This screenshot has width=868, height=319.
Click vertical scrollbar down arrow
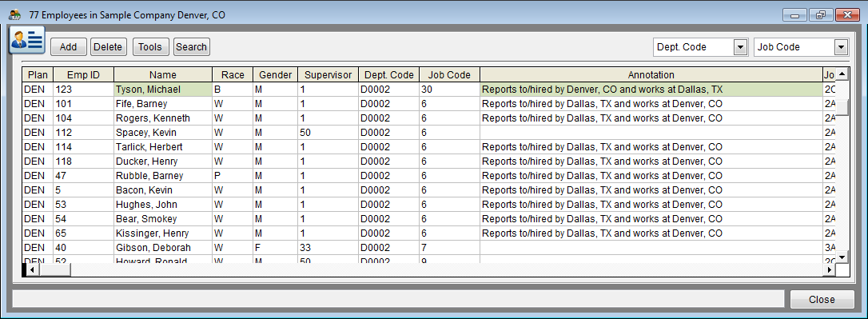[842, 257]
